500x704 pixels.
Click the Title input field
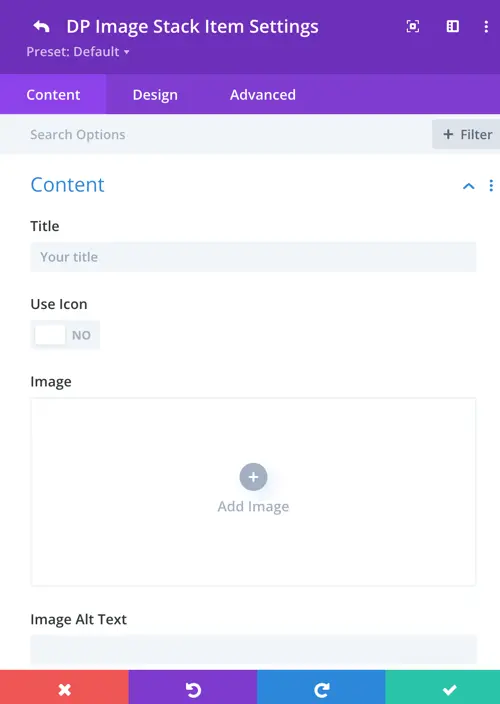[253, 257]
